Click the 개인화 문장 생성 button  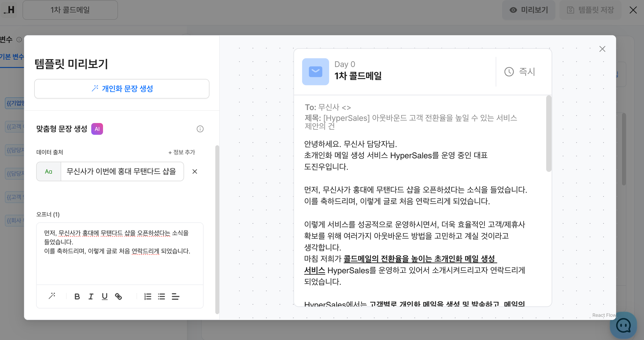point(122,89)
